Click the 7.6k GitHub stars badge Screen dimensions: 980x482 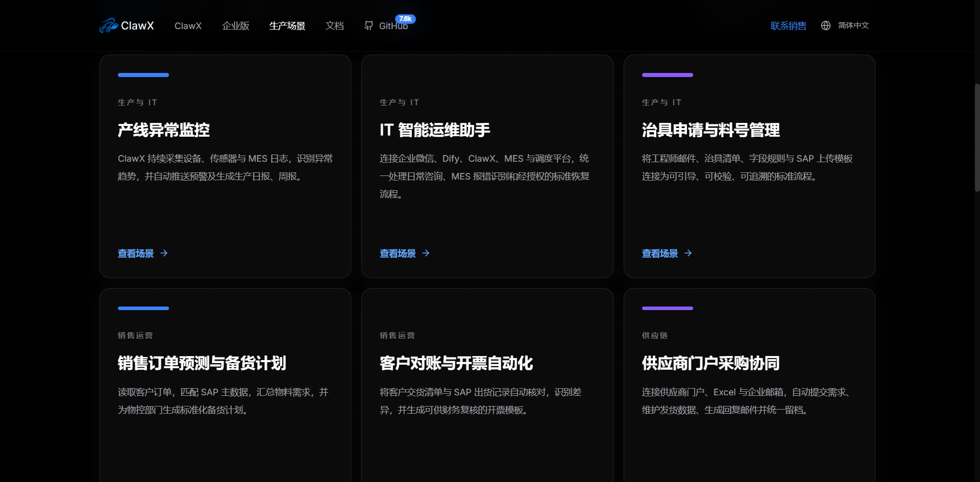coord(405,19)
